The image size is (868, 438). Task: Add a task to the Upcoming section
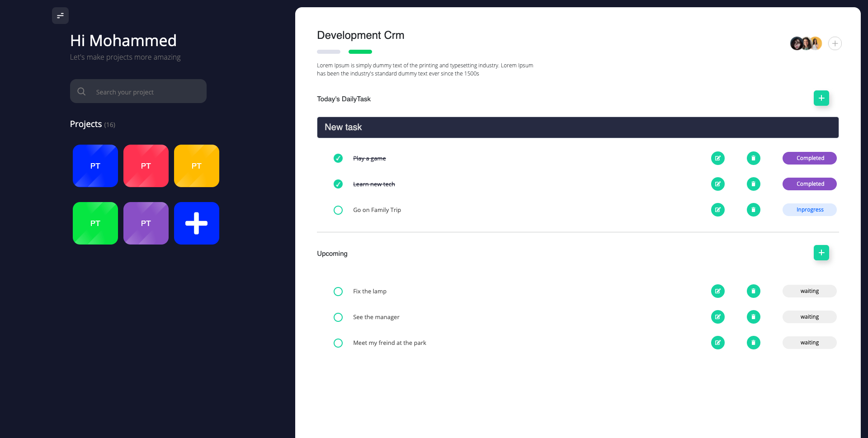coord(821,253)
